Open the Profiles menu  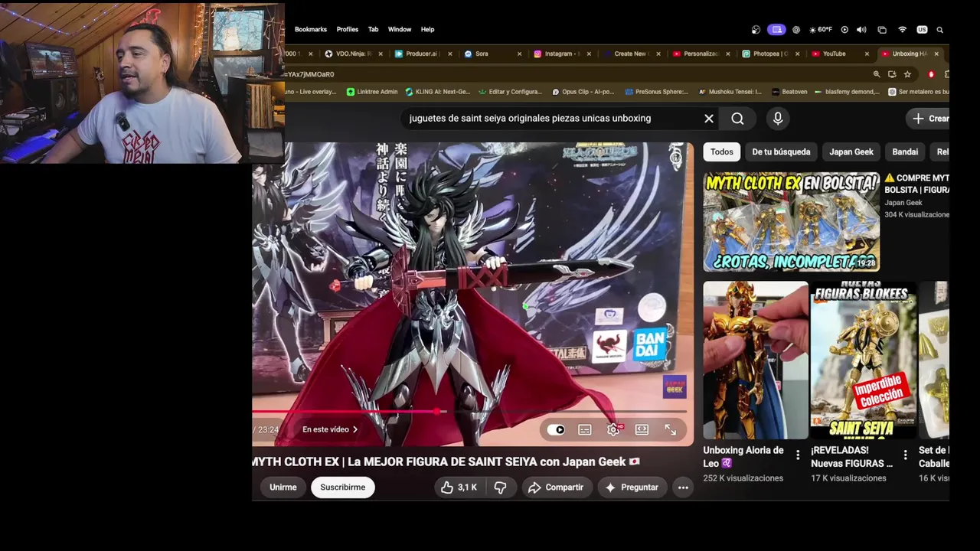[348, 29]
